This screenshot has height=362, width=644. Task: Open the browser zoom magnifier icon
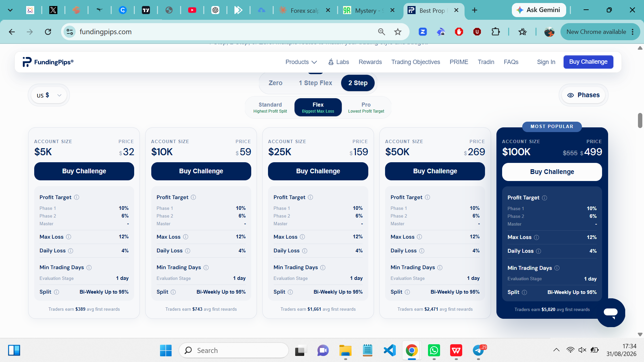click(381, 32)
